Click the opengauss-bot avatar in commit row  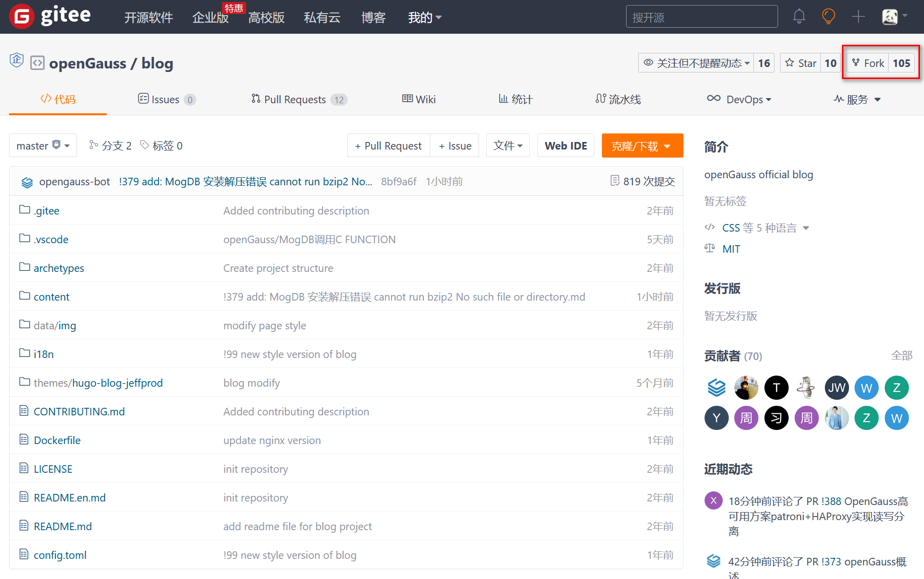pyautogui.click(x=27, y=182)
